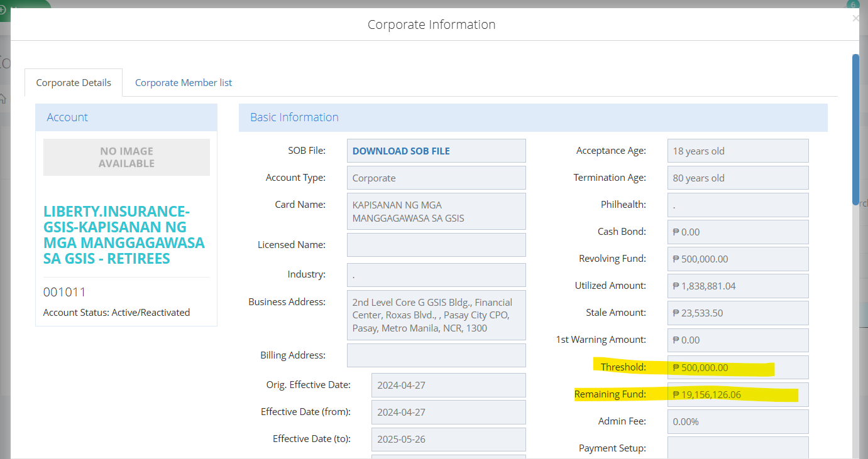This screenshot has height=459, width=868.
Task: Click the 1st Warning Amount field
Action: click(x=738, y=340)
